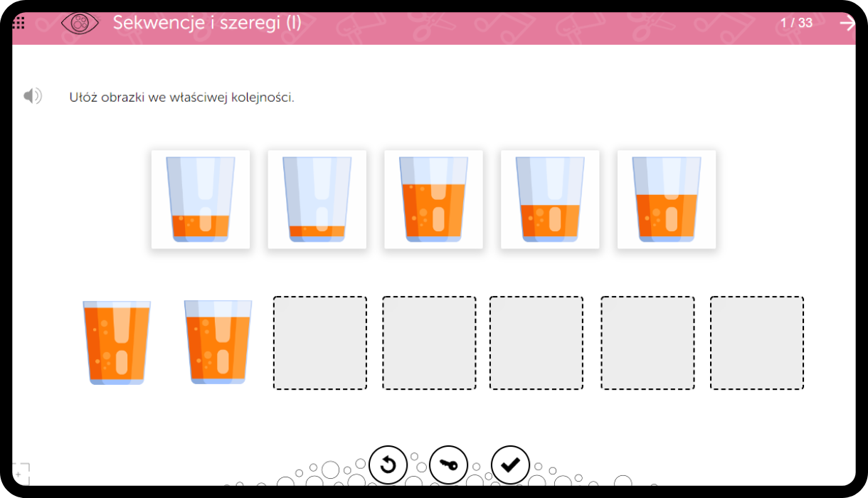Click the first empty dashed drop slot
Viewport: 868px width, 498px height.
point(320,343)
